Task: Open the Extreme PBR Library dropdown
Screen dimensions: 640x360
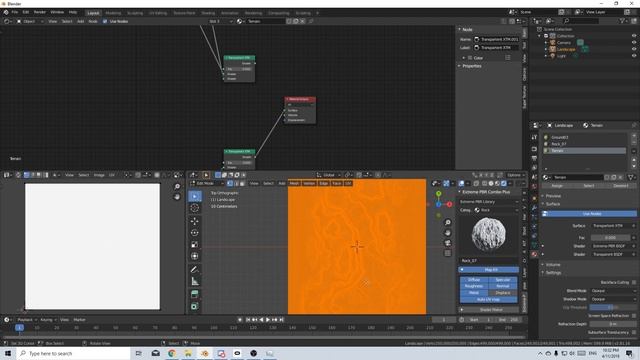Action: pyautogui.click(x=489, y=202)
